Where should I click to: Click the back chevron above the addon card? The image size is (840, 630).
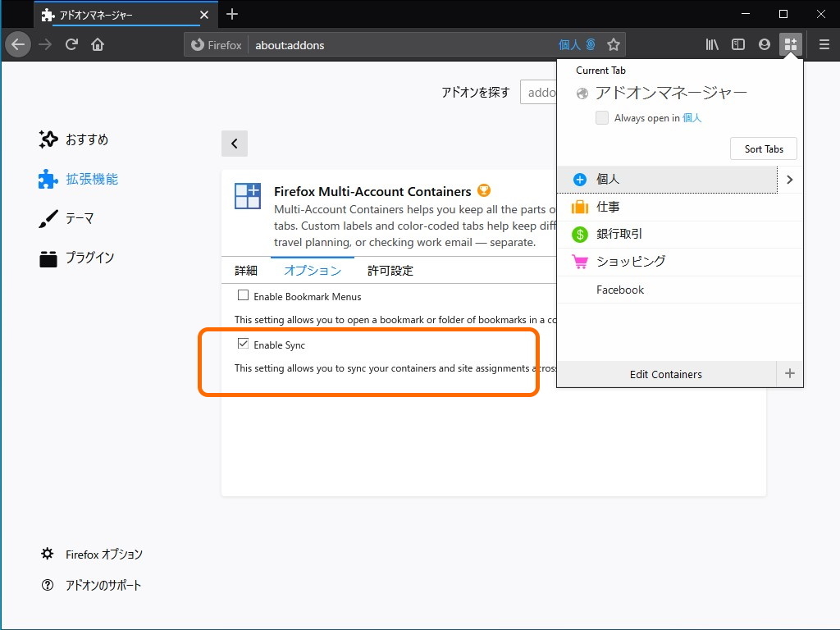click(235, 144)
